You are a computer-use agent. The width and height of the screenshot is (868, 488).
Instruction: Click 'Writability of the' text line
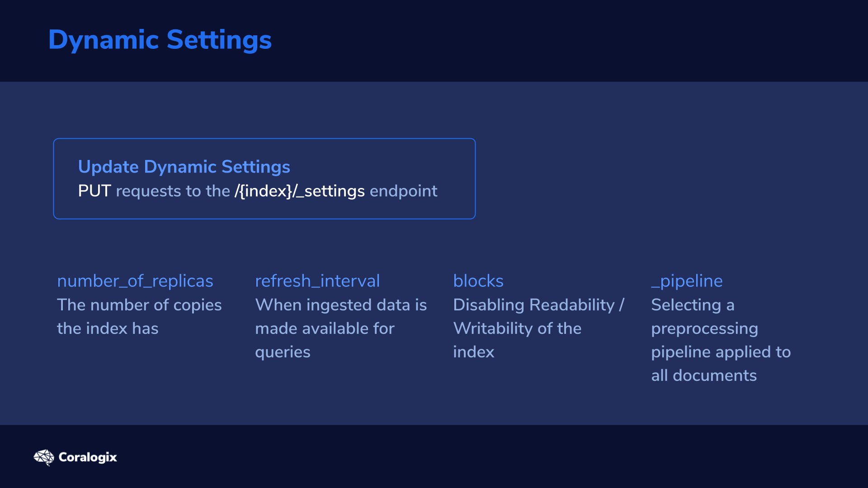click(x=517, y=328)
